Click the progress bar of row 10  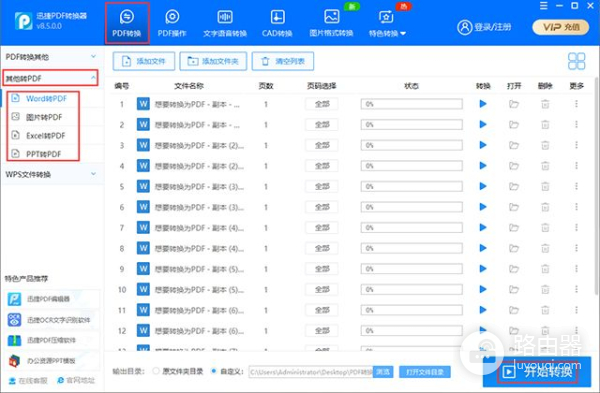411,289
